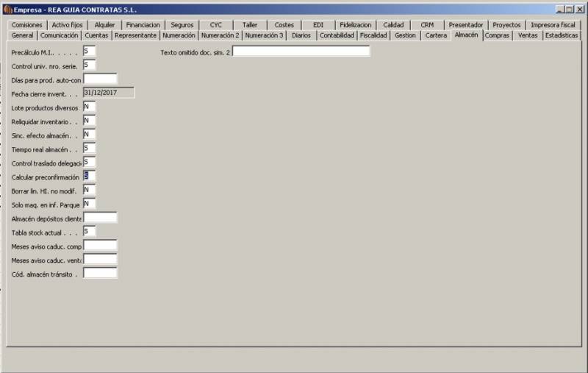This screenshot has width=588, height=373.
Task: Click the Texto omitido doc. sim. 2 field
Action: (301, 51)
